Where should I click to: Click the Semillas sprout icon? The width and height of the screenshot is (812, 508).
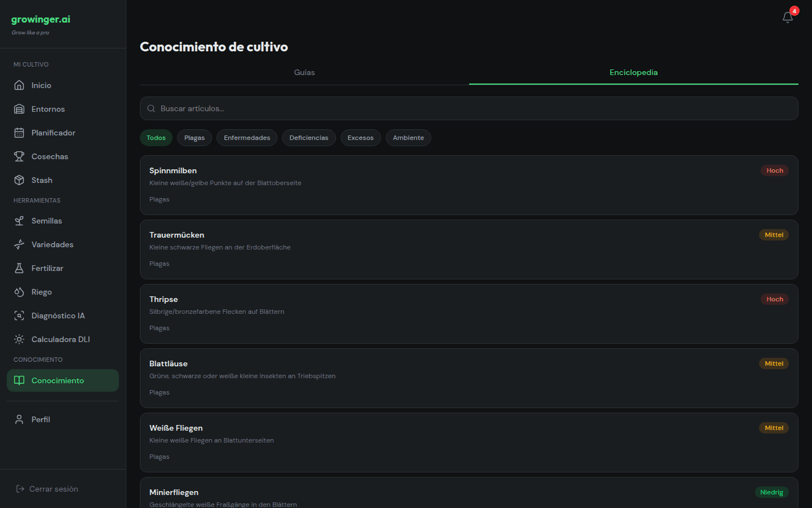(19, 221)
